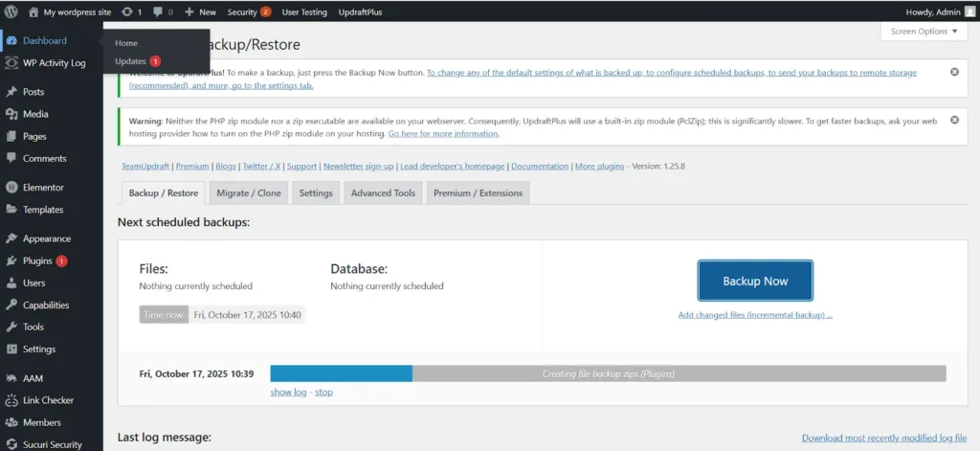Open the Settings tab of UpdraftPlus

tap(316, 192)
